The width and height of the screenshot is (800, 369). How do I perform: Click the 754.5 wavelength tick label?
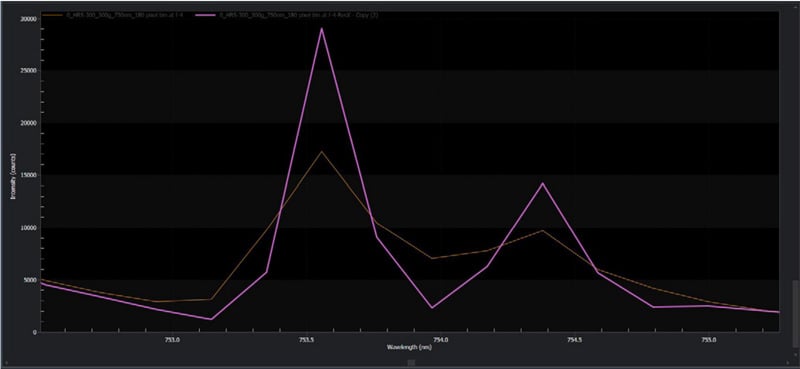click(574, 340)
